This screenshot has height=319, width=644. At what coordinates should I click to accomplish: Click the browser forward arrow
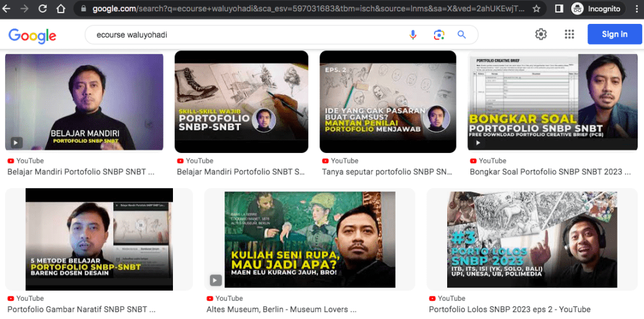pos(25,9)
